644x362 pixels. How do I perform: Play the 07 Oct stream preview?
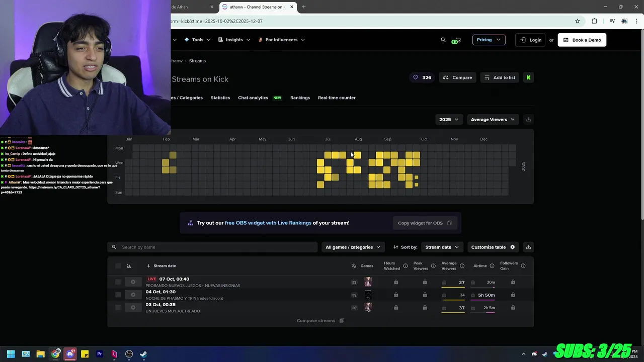[x=133, y=282]
